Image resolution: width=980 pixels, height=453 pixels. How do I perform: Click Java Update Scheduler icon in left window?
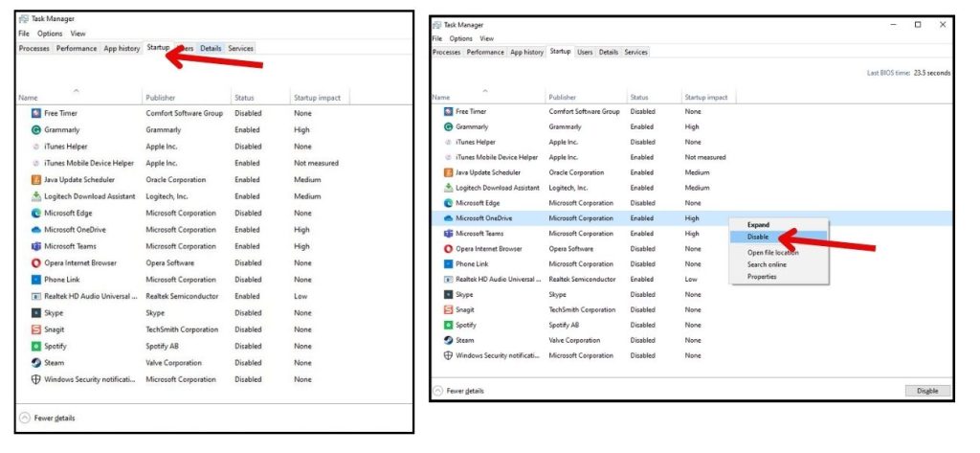point(36,180)
